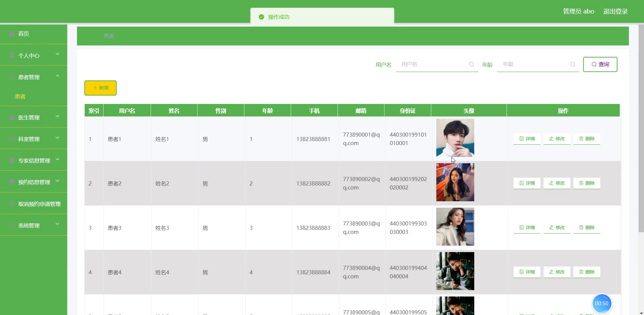This screenshot has width=644, height=315.
Task: Click the icon beside 专家信息管理
Action: (x=12, y=161)
